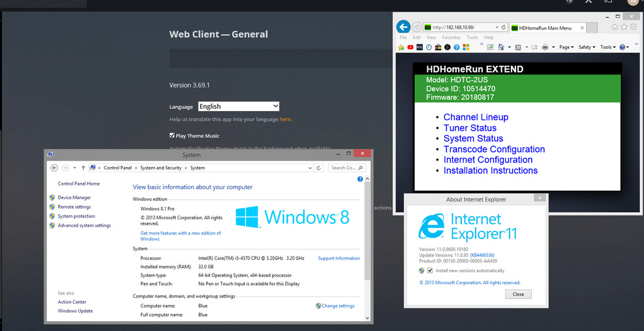Open Windows Update under See also
Viewport: 644px width, 331px height.
[75, 311]
